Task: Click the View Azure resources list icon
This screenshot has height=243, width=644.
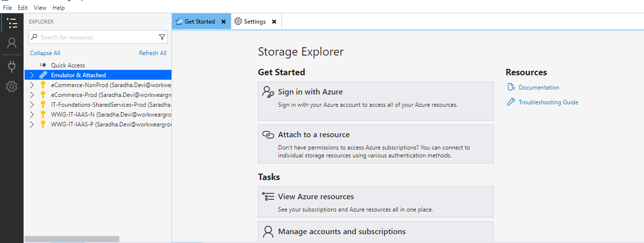Action: 268,196
